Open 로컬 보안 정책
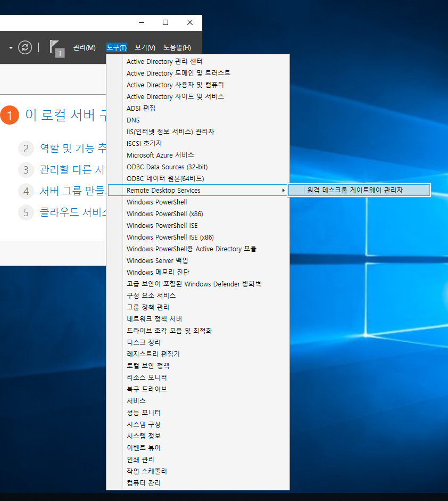The image size is (448, 501). point(198,366)
